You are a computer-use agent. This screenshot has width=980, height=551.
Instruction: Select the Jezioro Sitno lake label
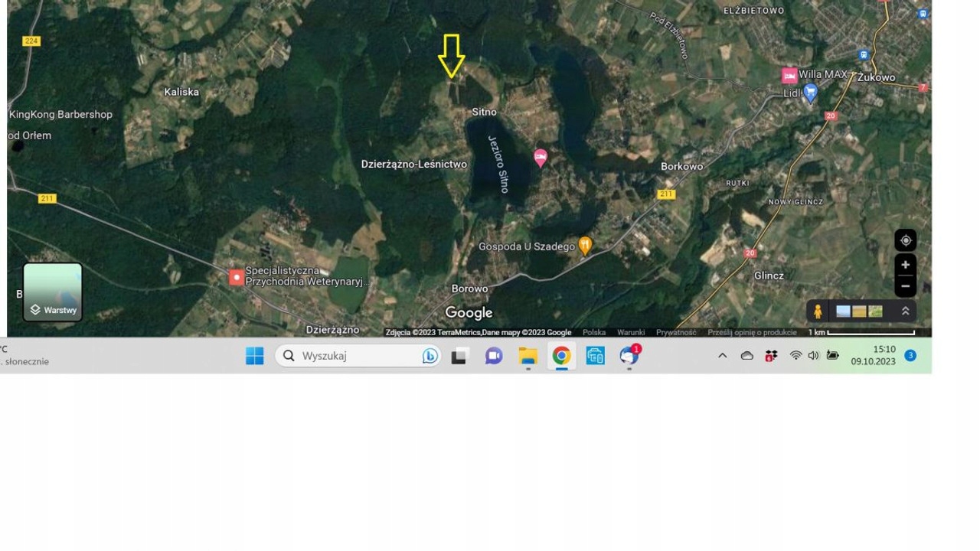498,165
